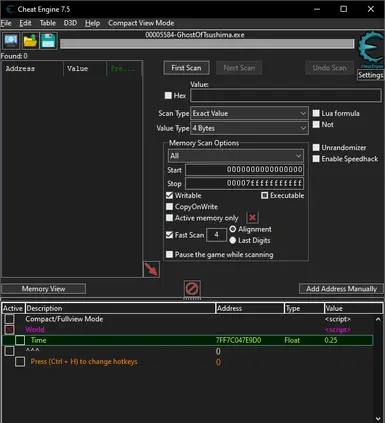Enable Active memory only checkbox
The width and height of the screenshot is (385, 423).
coord(169,218)
